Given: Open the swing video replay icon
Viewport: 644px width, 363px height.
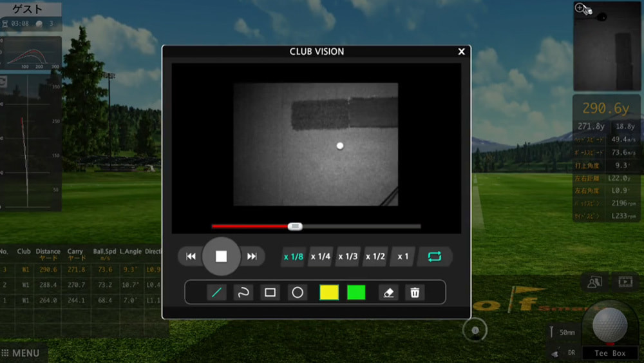Looking at the screenshot, I should (x=625, y=281).
